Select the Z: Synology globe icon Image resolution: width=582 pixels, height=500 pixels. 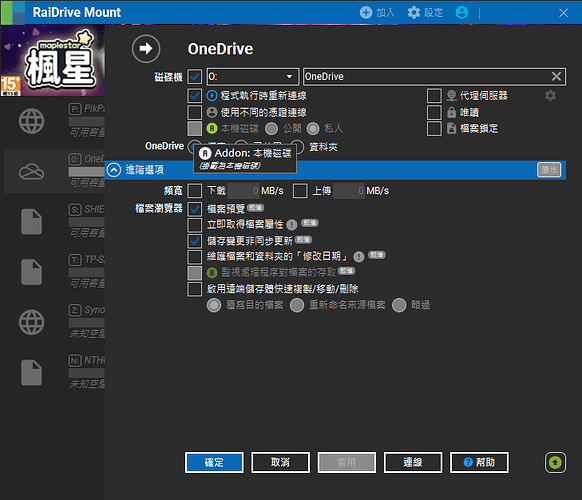[32, 322]
